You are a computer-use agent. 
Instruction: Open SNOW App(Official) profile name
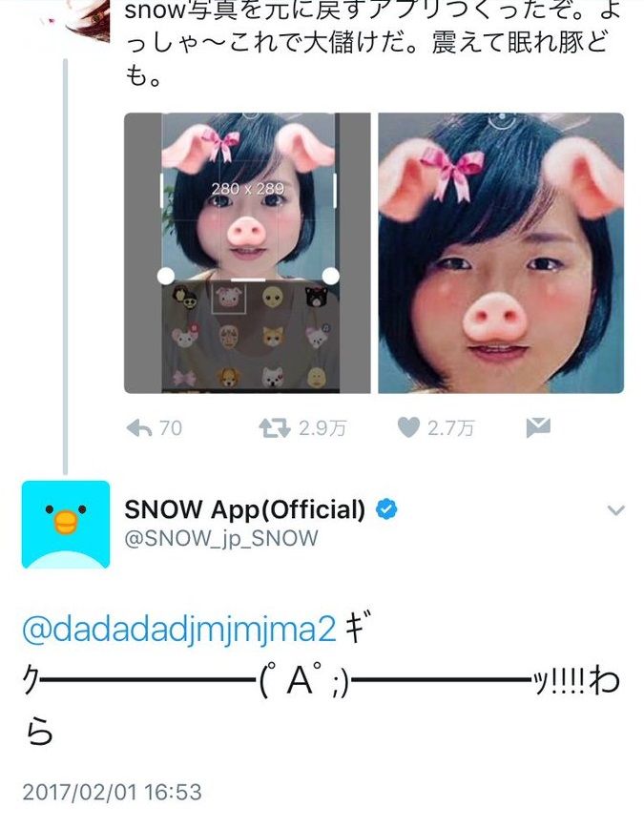click(244, 509)
